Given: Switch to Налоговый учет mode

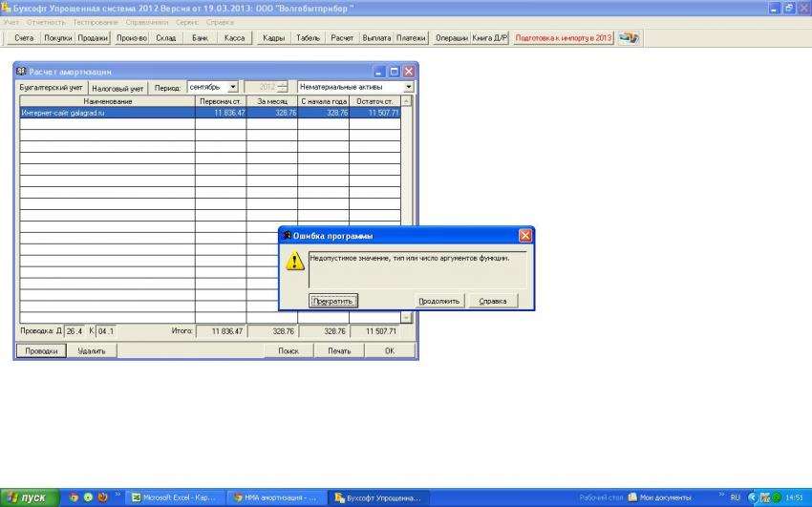Looking at the screenshot, I should pyautogui.click(x=118, y=88).
